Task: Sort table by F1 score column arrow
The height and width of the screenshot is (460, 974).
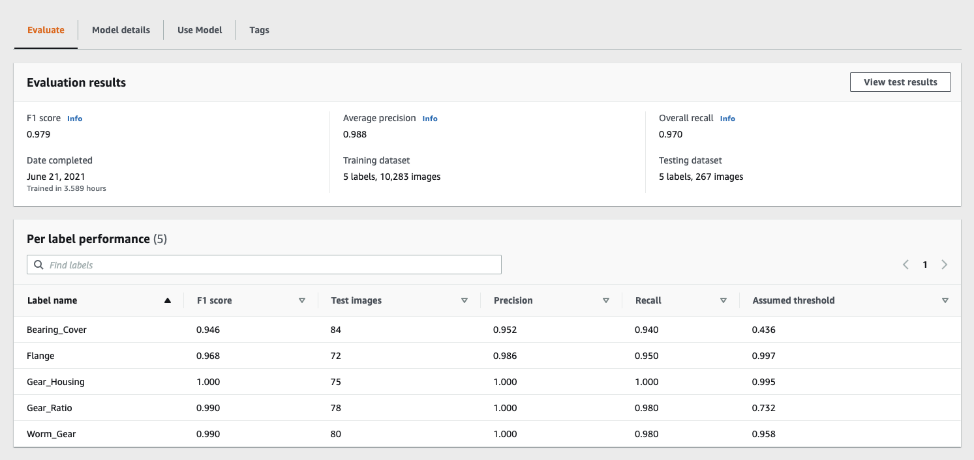Action: [302, 300]
